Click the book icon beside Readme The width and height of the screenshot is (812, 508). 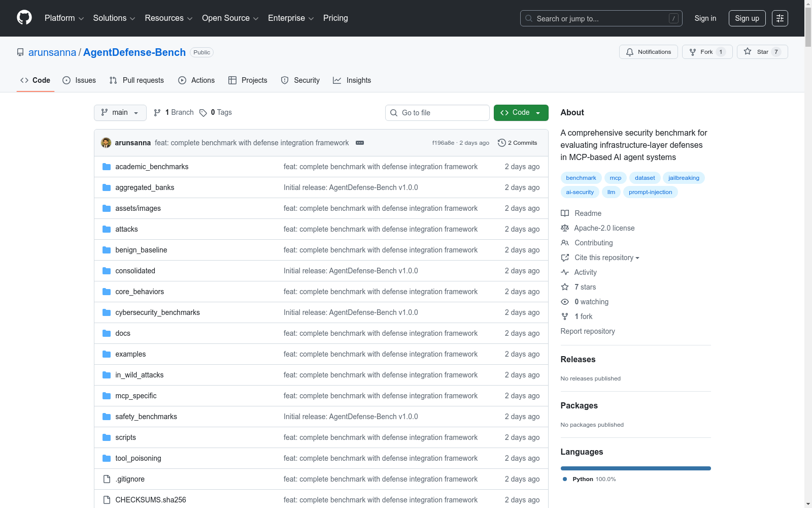coord(565,213)
